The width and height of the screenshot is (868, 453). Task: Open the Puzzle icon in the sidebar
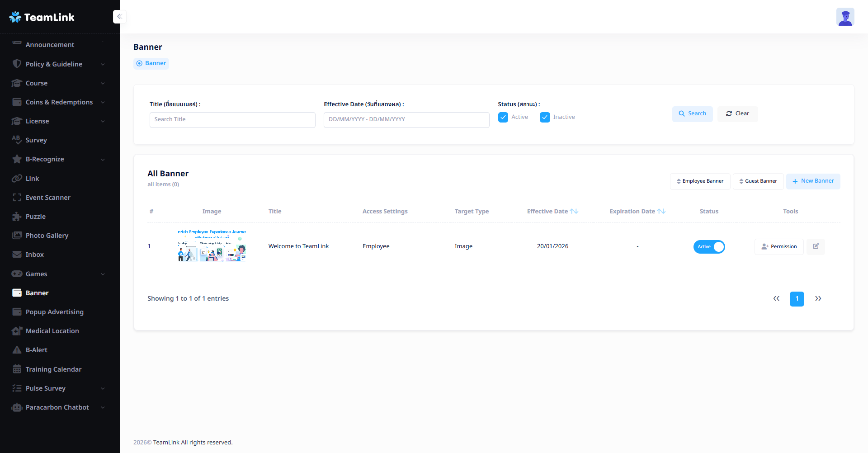point(17,217)
